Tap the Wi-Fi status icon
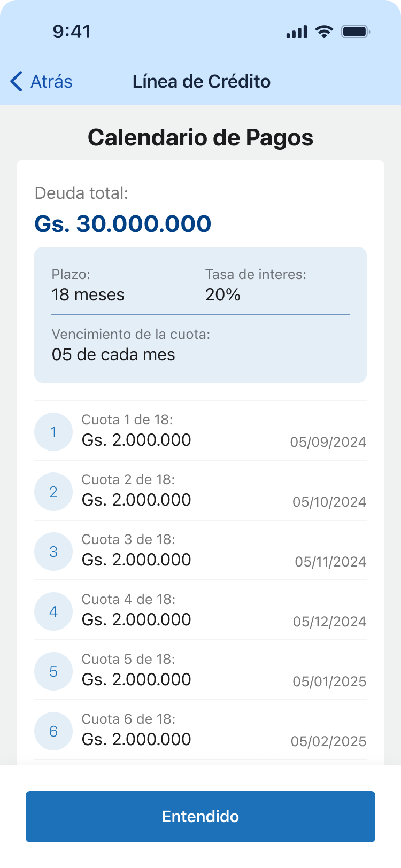The height and width of the screenshot is (868, 401). click(324, 32)
